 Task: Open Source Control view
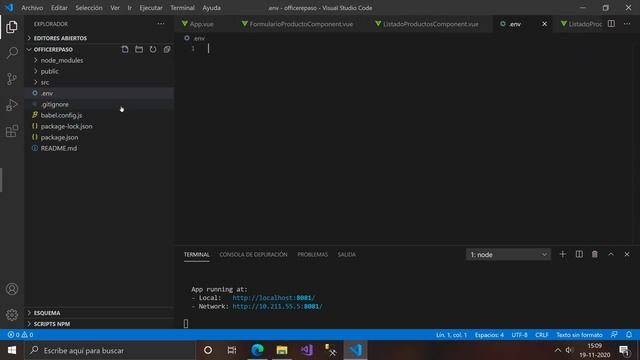tap(12, 79)
